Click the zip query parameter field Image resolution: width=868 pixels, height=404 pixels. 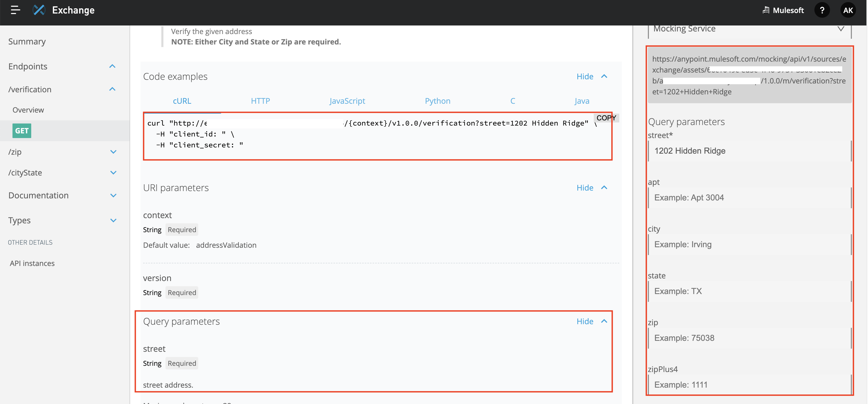pos(749,338)
